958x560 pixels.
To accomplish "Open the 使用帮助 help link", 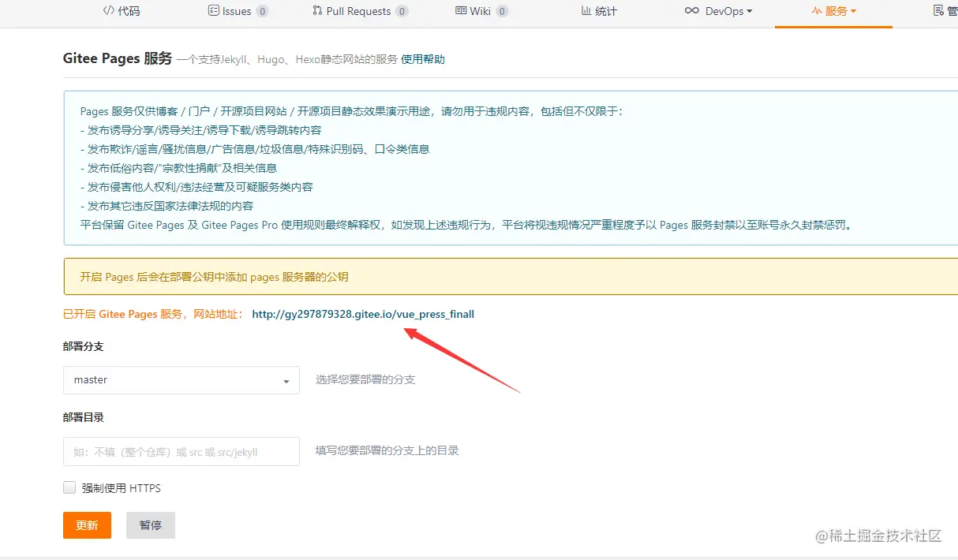I will pos(423,59).
